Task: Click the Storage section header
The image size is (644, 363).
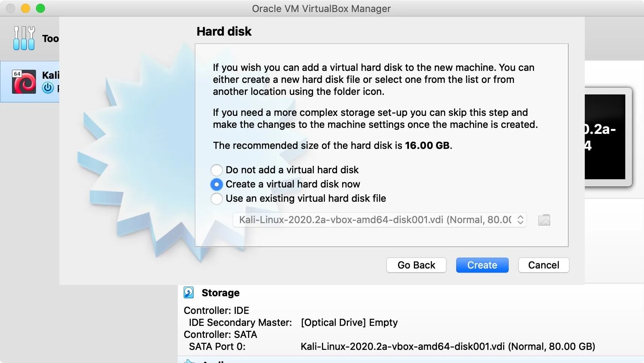Action: coord(220,293)
